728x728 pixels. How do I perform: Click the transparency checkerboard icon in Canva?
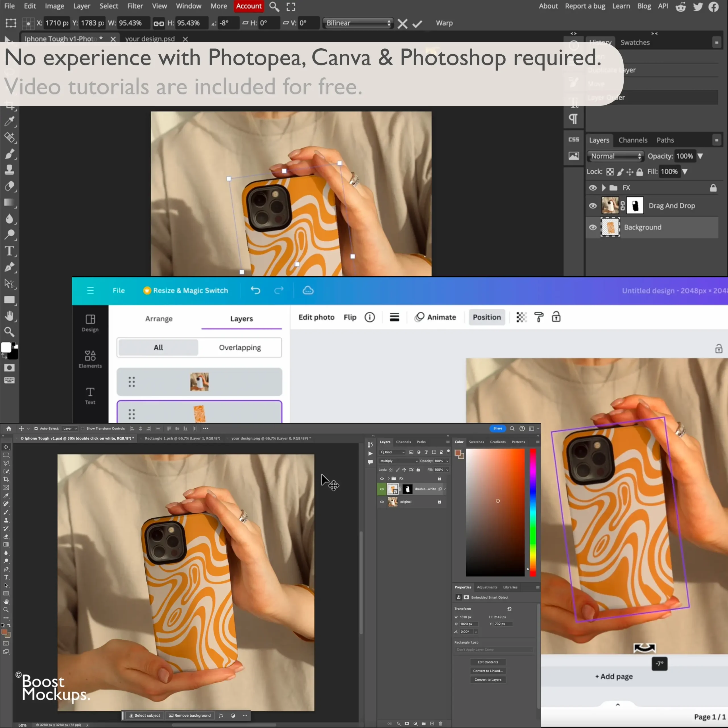(521, 317)
